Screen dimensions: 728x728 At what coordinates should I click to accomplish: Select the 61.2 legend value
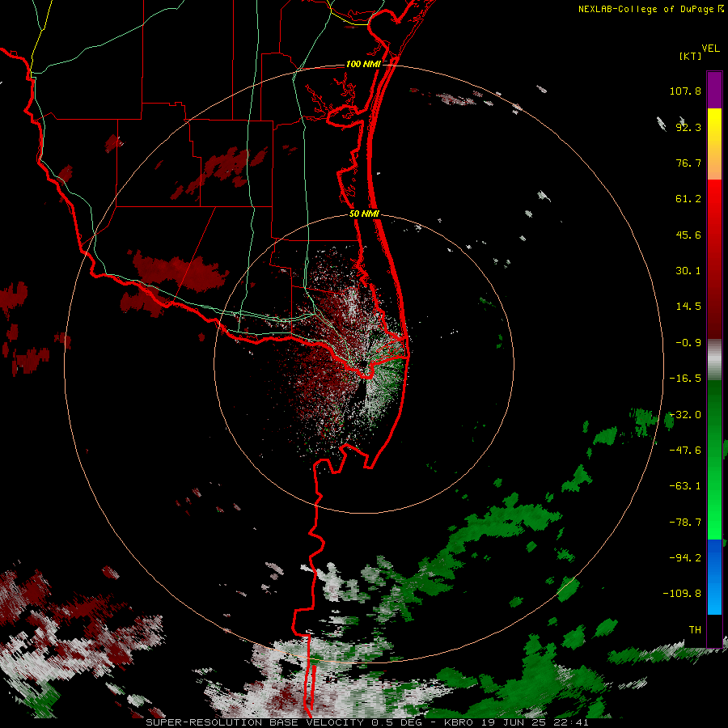688,199
